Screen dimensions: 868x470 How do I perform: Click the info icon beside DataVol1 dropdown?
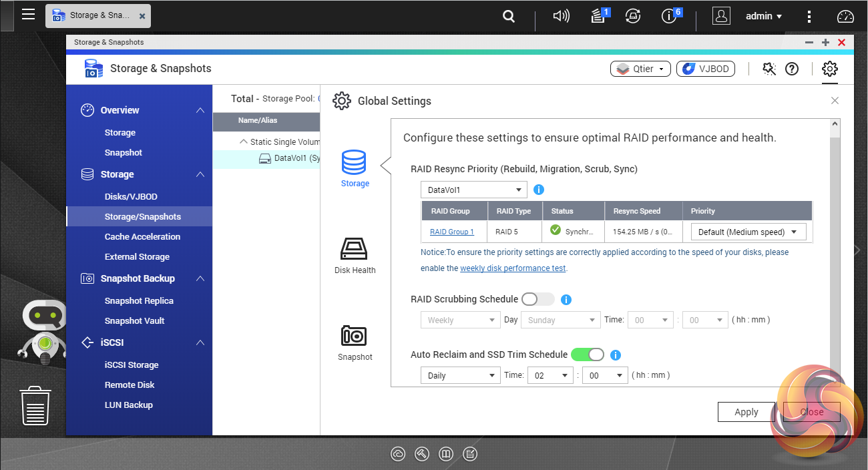539,190
